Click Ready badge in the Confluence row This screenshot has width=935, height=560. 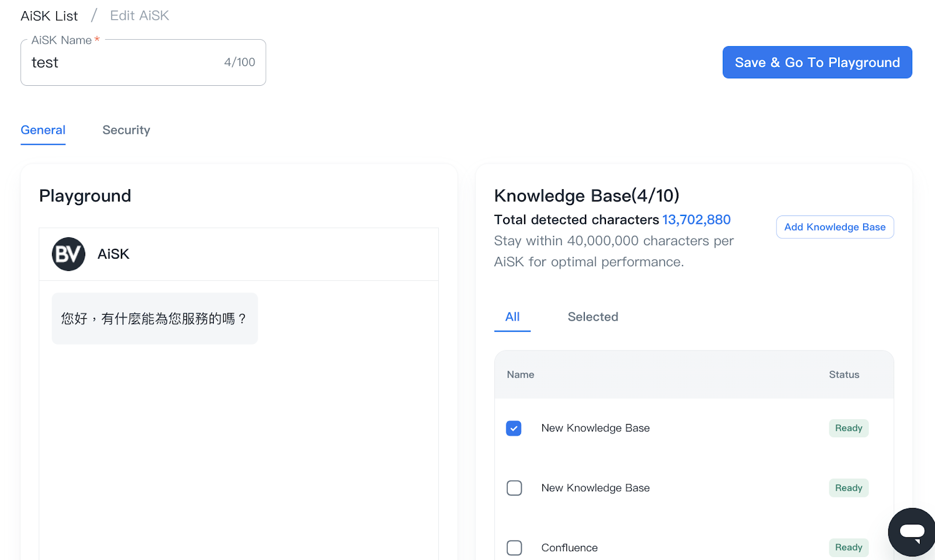(x=849, y=548)
